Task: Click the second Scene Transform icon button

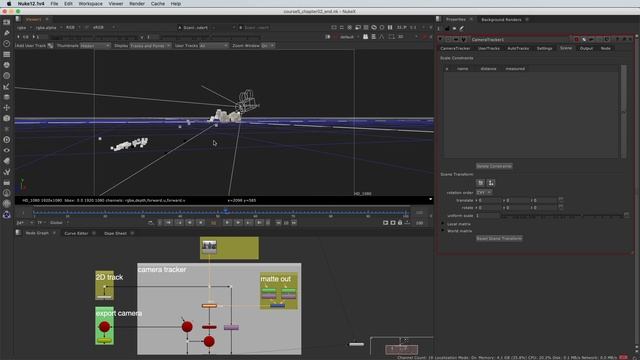Action: point(491,183)
